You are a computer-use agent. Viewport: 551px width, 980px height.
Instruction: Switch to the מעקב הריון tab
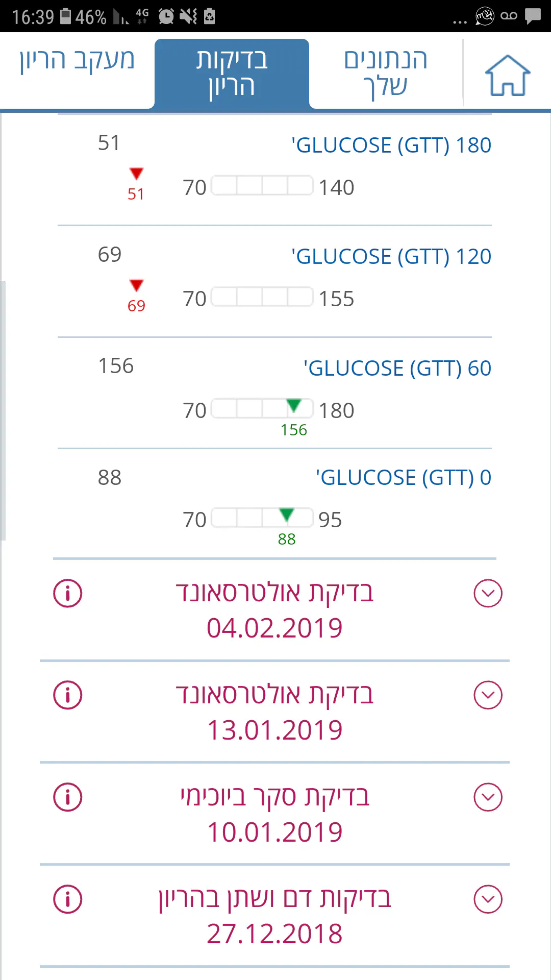(77, 60)
